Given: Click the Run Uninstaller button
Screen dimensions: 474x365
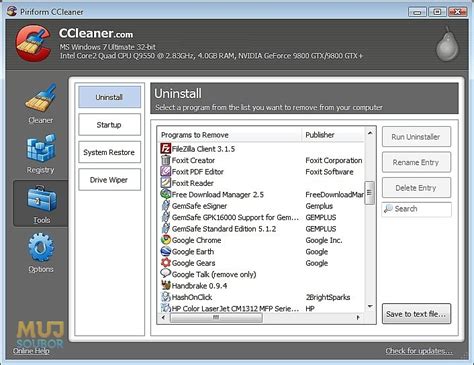Looking at the screenshot, I should tap(416, 137).
